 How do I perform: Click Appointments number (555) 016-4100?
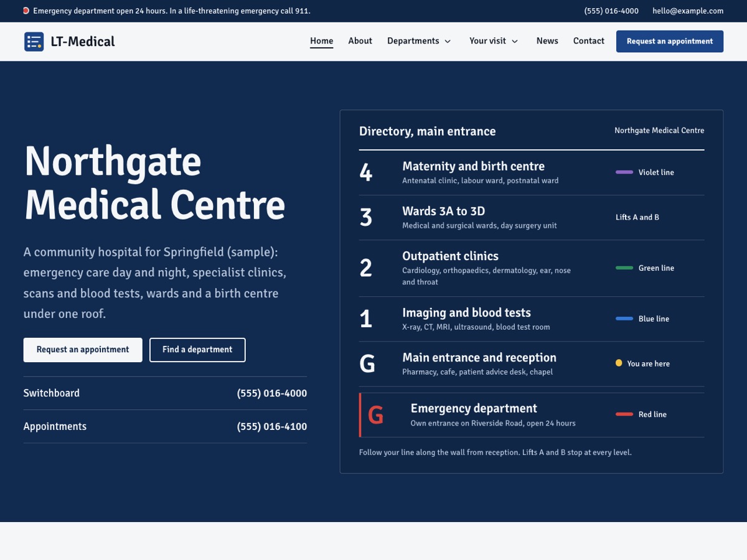click(x=271, y=427)
